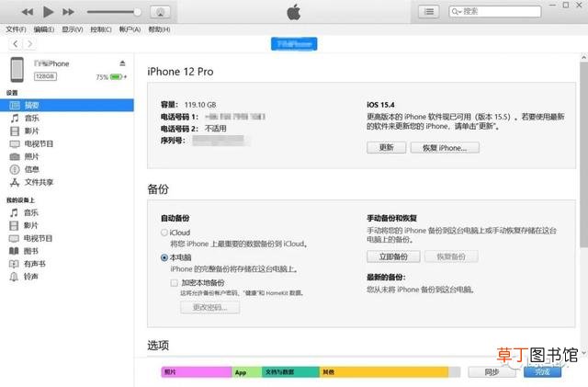The height and width of the screenshot is (387, 588).
Task: Open the 显示(V) menu
Action: click(73, 29)
